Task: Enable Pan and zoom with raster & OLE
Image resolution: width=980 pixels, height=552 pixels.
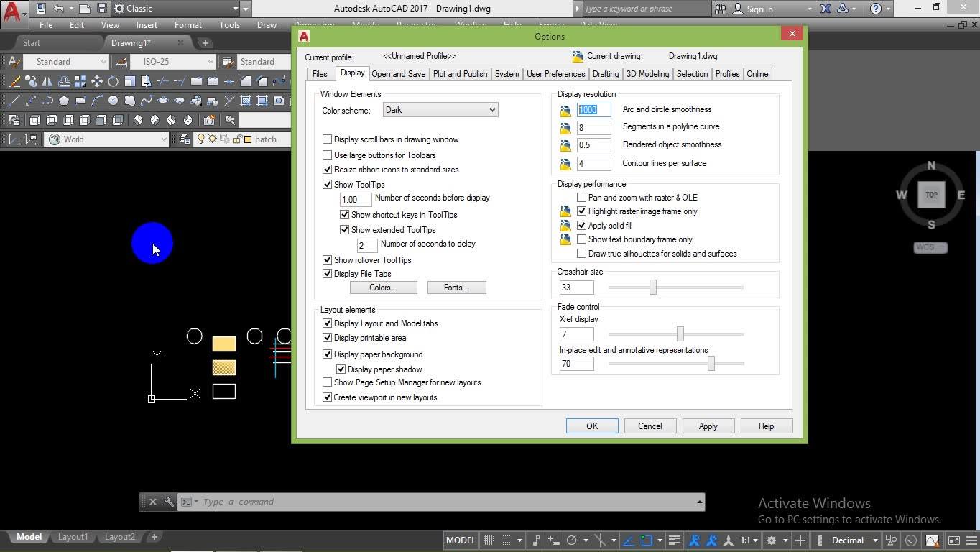Action: tap(582, 198)
